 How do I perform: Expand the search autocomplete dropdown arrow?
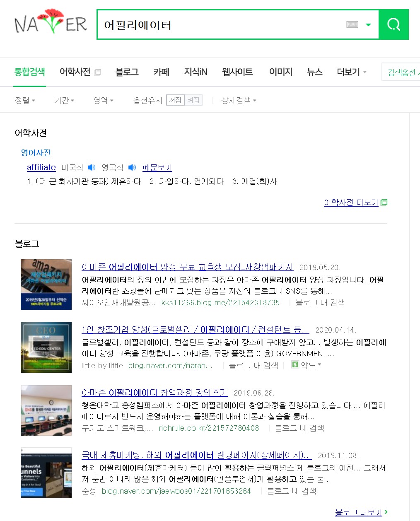point(368,25)
